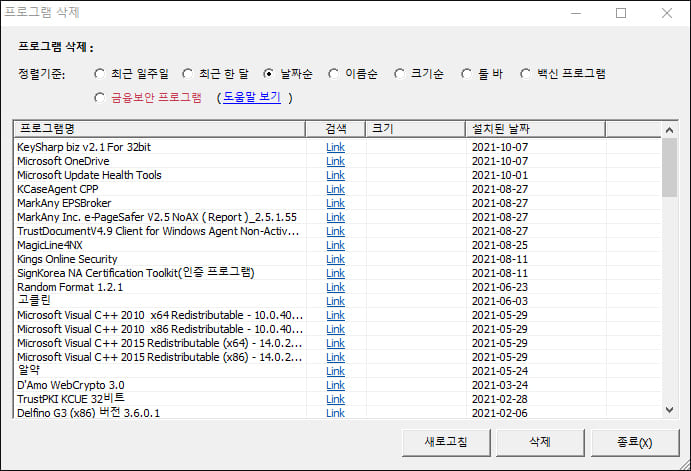Open the Link for D'Amo WebCrypto 3.0

[x=335, y=386]
